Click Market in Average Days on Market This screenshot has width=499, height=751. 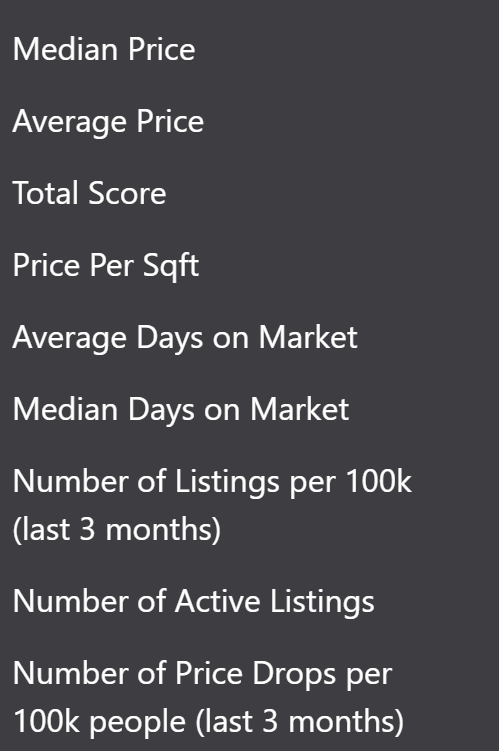coord(308,337)
